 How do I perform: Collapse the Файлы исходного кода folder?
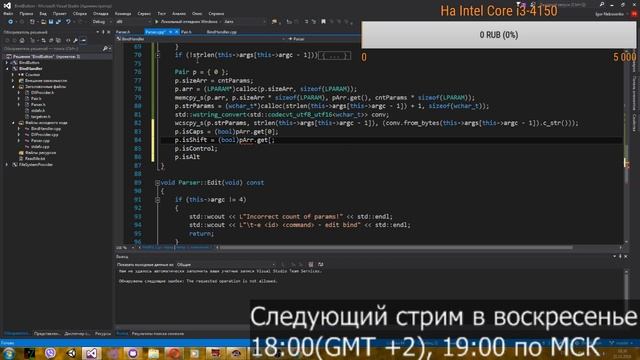13,122
